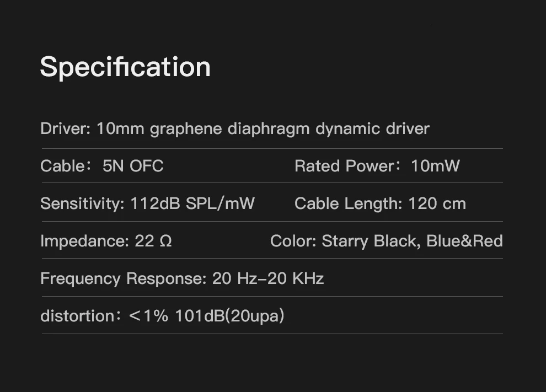Click the Blue&Red color name

coord(464,241)
